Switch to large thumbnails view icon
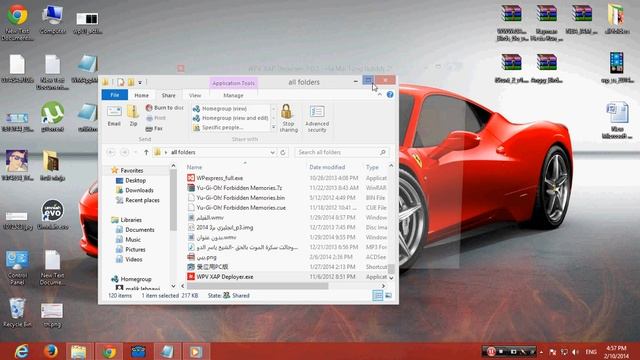The width and height of the screenshot is (640, 360). coord(389,295)
